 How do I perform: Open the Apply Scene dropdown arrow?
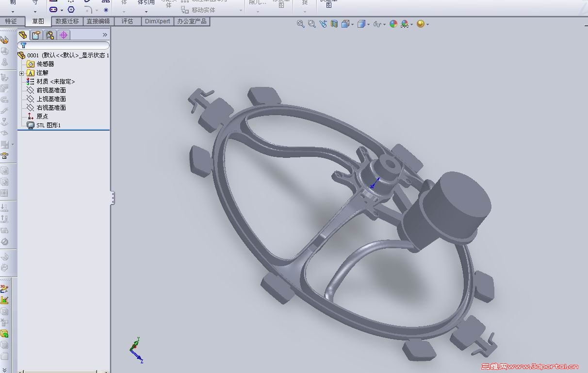pyautogui.click(x=412, y=24)
